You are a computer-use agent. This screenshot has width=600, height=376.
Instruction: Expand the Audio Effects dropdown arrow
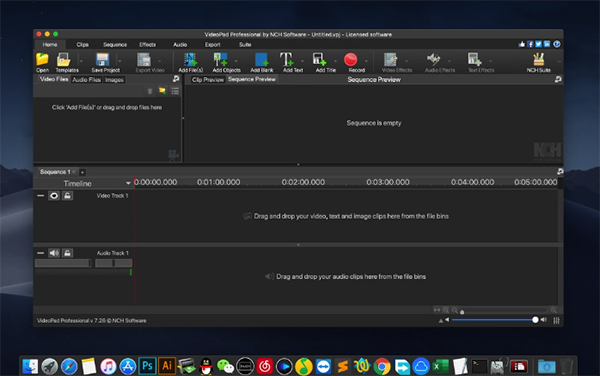point(449,61)
